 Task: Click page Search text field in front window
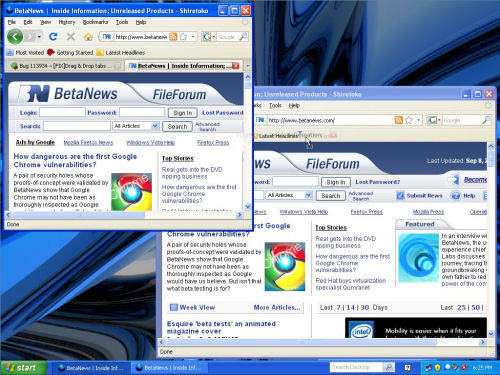[x=77, y=126]
